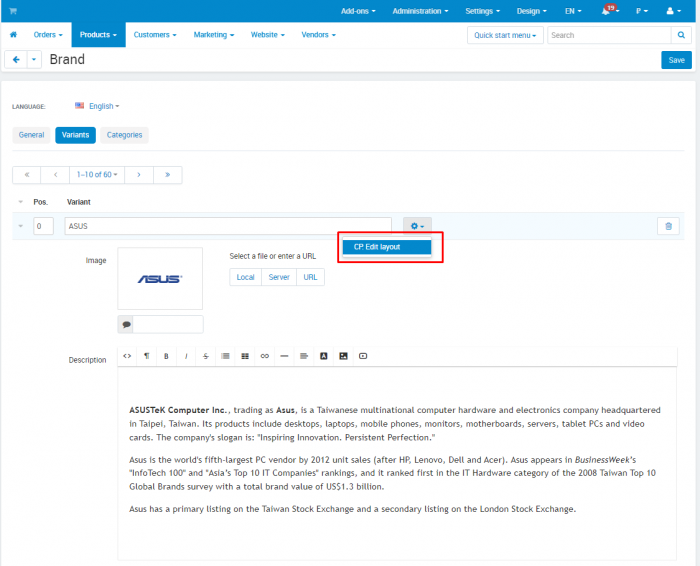Toggle HTML source code view in editor
Image resolution: width=700 pixels, height=566 pixels.
tap(127, 356)
